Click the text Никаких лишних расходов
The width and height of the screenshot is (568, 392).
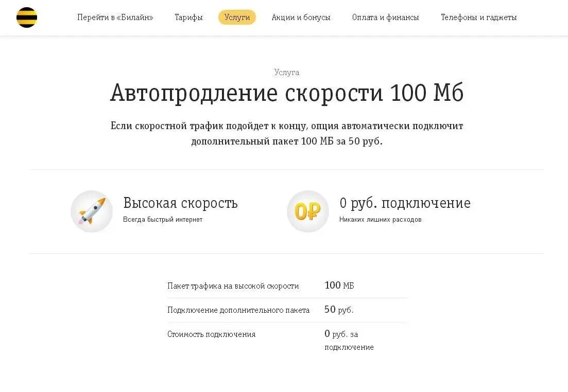tap(381, 219)
